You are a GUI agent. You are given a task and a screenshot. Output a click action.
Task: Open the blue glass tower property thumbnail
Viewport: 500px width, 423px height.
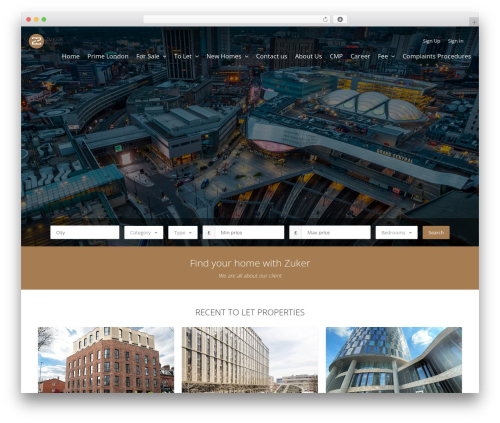click(x=394, y=360)
